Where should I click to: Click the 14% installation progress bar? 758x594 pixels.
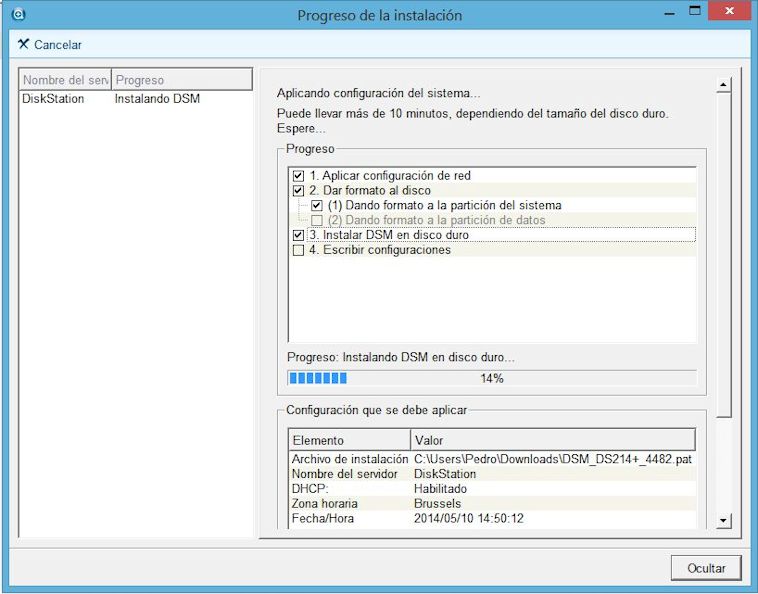(492, 378)
